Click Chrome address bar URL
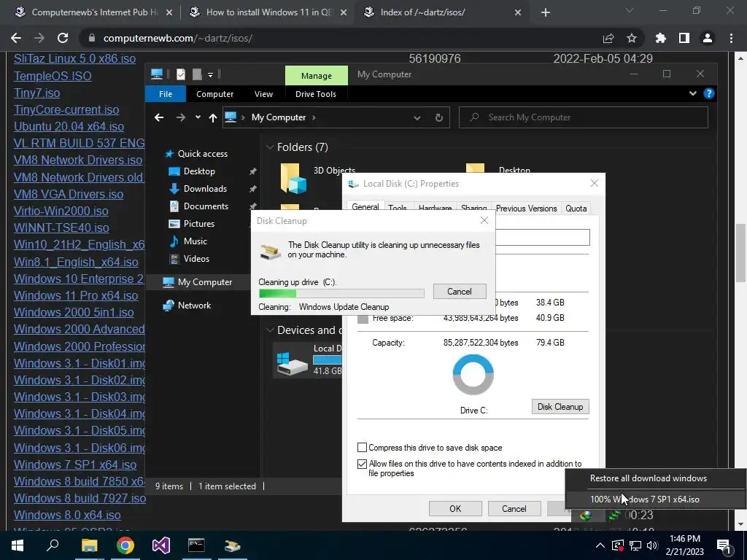 pyautogui.click(x=177, y=38)
